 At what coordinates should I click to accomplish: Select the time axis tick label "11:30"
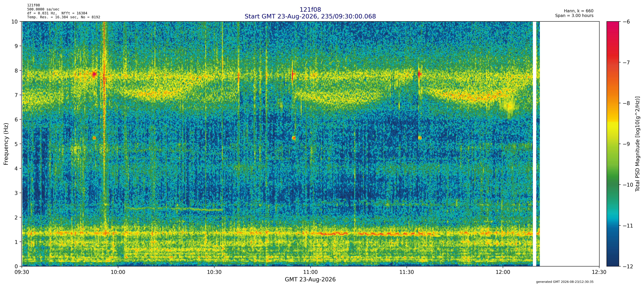tap(407, 272)
